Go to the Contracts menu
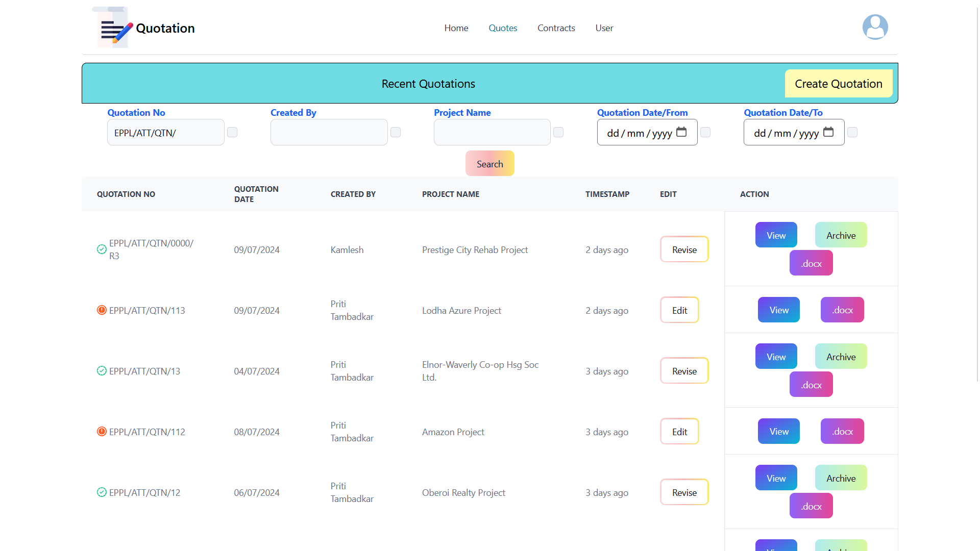This screenshot has width=980, height=551. pyautogui.click(x=556, y=28)
